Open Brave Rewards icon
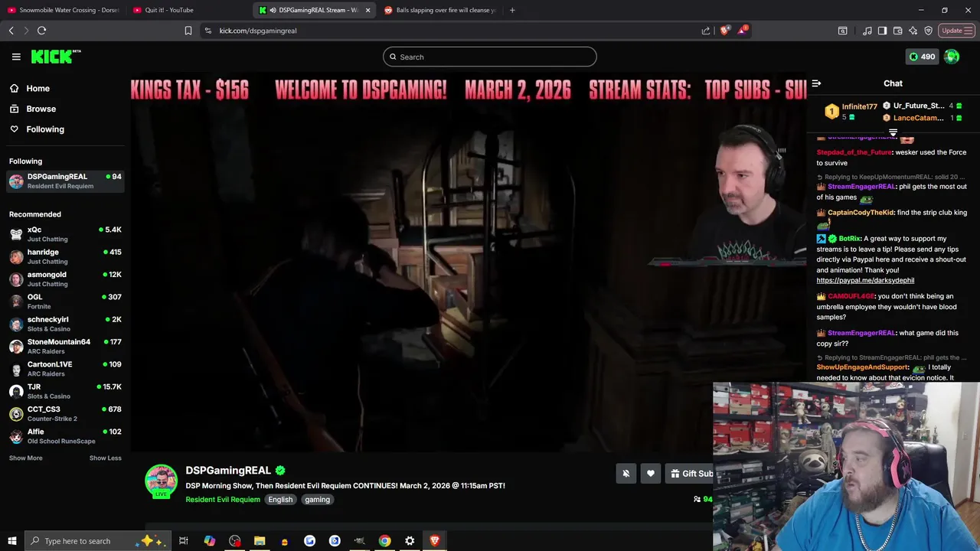Screen dimensions: 980x551 [742, 31]
